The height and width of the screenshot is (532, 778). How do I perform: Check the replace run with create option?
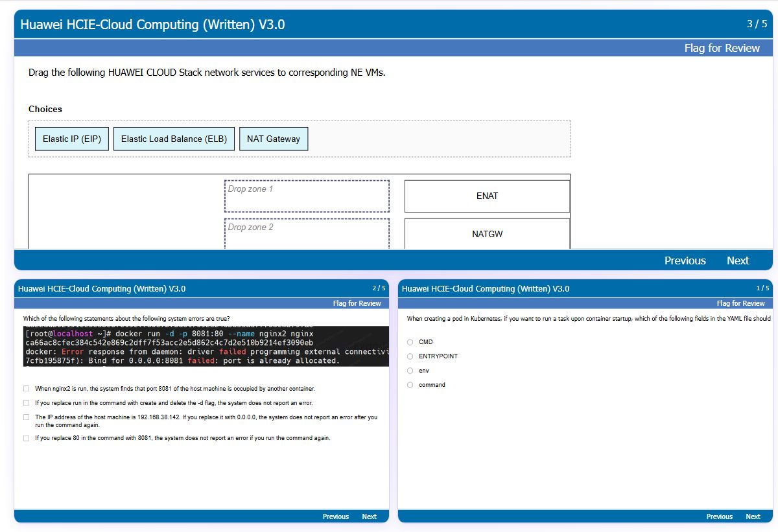coord(26,403)
